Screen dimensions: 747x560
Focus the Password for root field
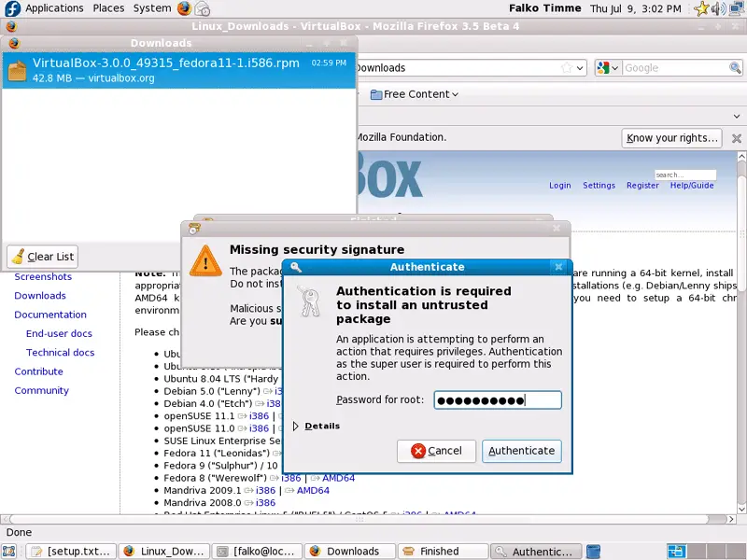coord(498,400)
